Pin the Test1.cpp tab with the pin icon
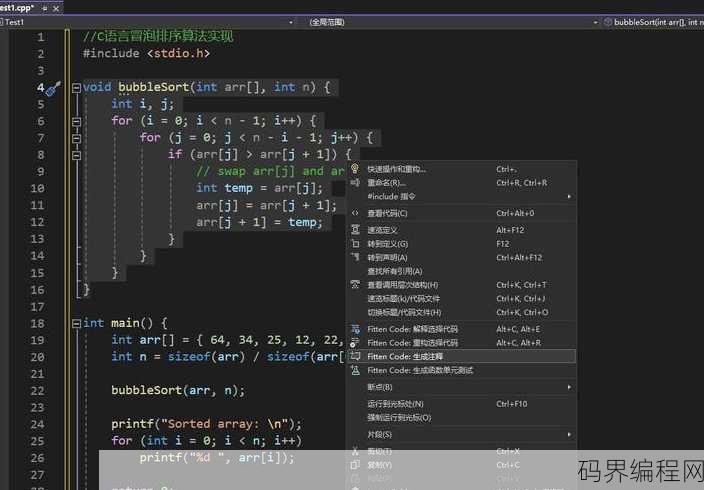 pyautogui.click(x=44, y=8)
